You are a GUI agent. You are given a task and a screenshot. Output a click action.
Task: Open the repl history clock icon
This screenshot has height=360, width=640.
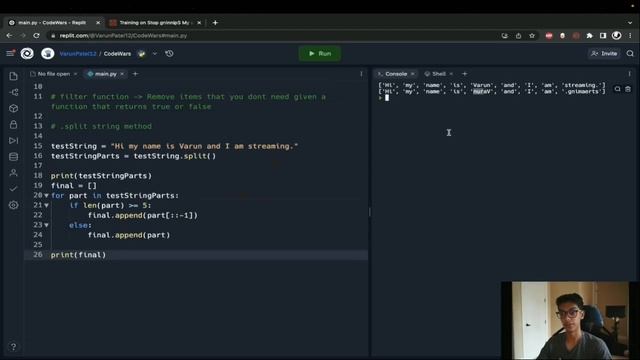click(x=169, y=53)
